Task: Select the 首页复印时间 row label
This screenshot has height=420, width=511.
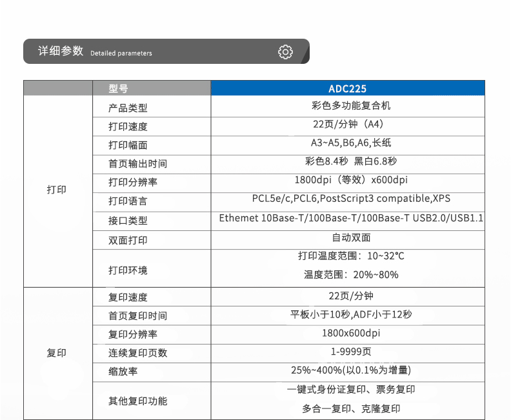Action: [x=137, y=315]
